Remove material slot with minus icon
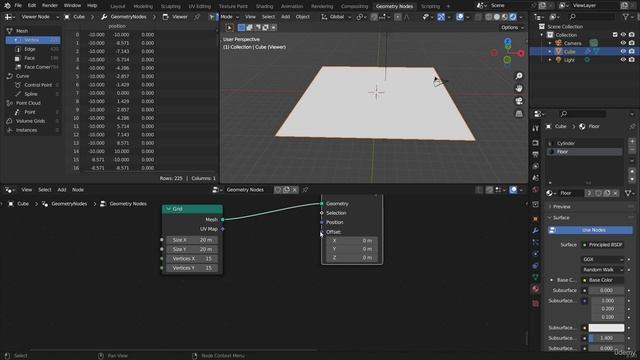 tap(632, 150)
